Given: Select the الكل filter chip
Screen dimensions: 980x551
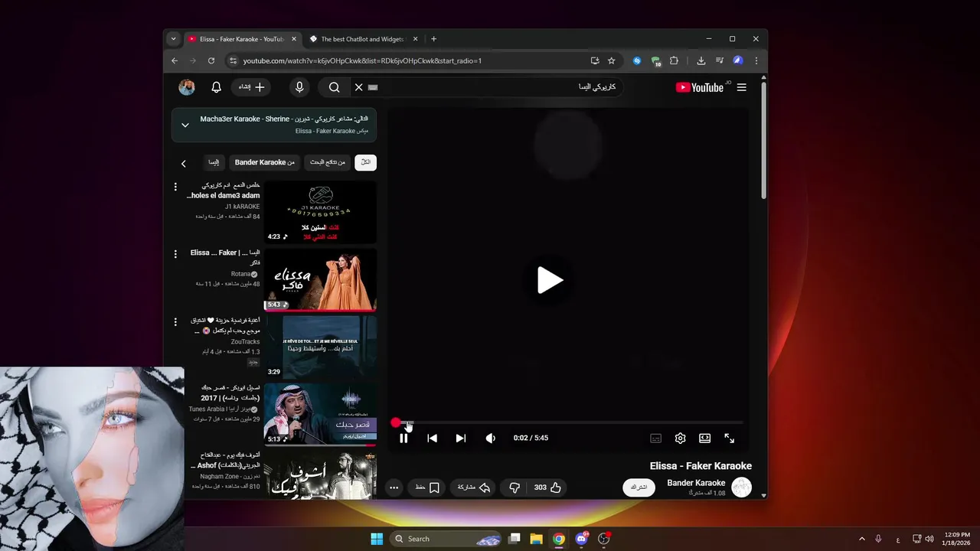Looking at the screenshot, I should 366,162.
